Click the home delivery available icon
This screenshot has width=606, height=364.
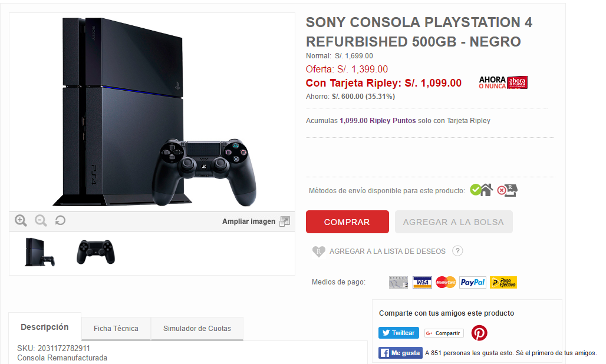point(482,190)
